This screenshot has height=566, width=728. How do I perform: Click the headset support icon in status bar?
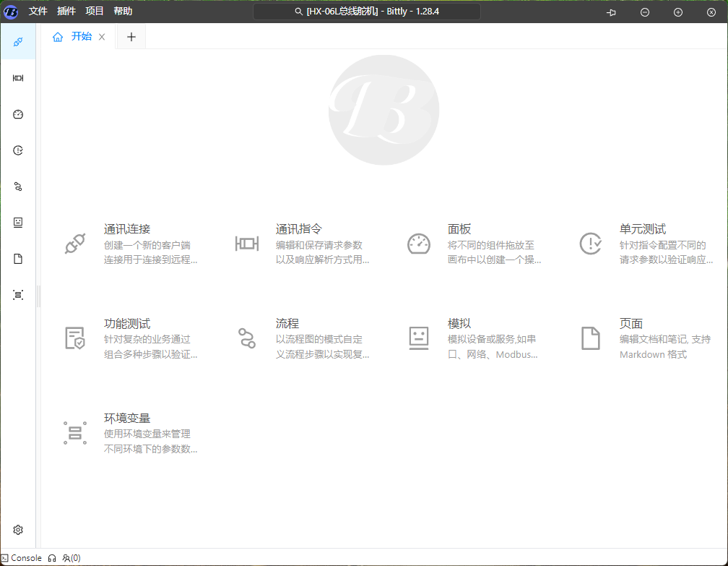click(52, 558)
